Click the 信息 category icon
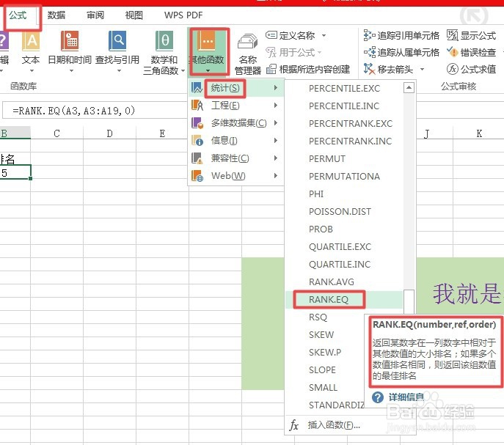504x445 pixels. 197,141
